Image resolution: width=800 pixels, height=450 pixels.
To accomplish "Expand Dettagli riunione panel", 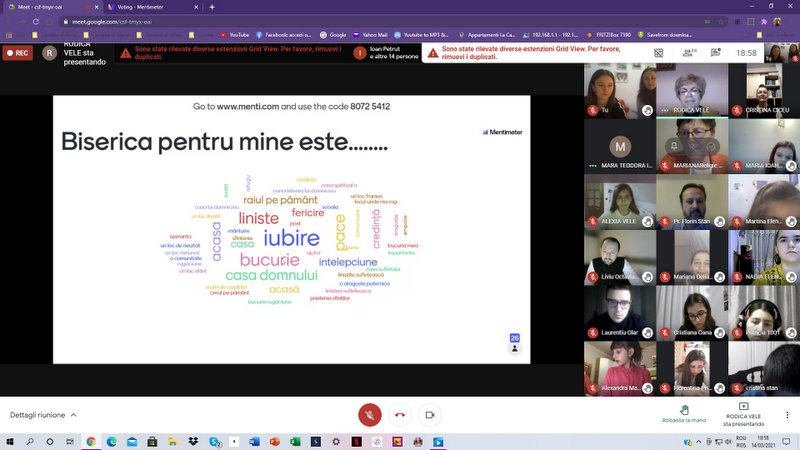I will click(x=43, y=414).
